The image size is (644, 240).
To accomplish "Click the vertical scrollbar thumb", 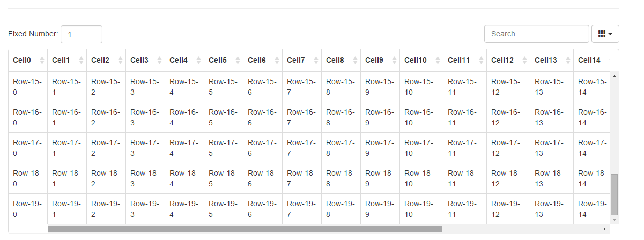I will pyautogui.click(x=614, y=194).
